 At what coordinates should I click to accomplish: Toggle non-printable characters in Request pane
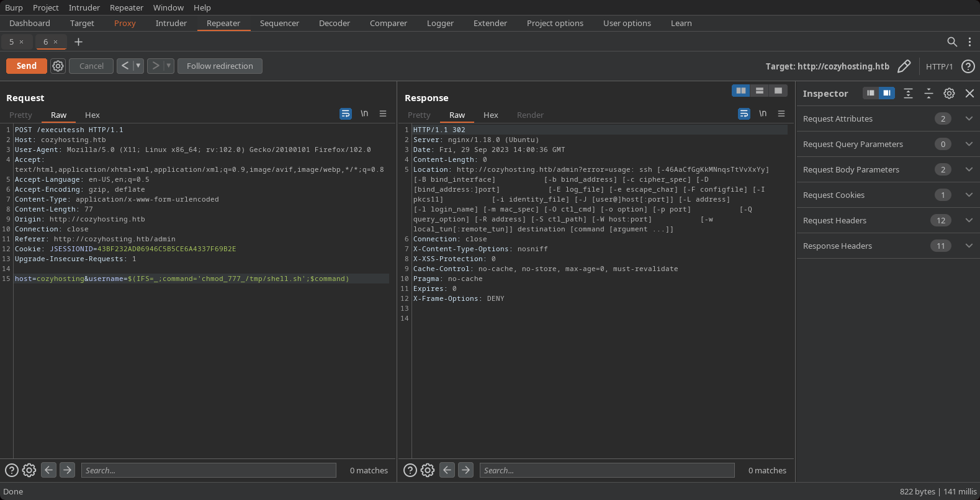364,114
